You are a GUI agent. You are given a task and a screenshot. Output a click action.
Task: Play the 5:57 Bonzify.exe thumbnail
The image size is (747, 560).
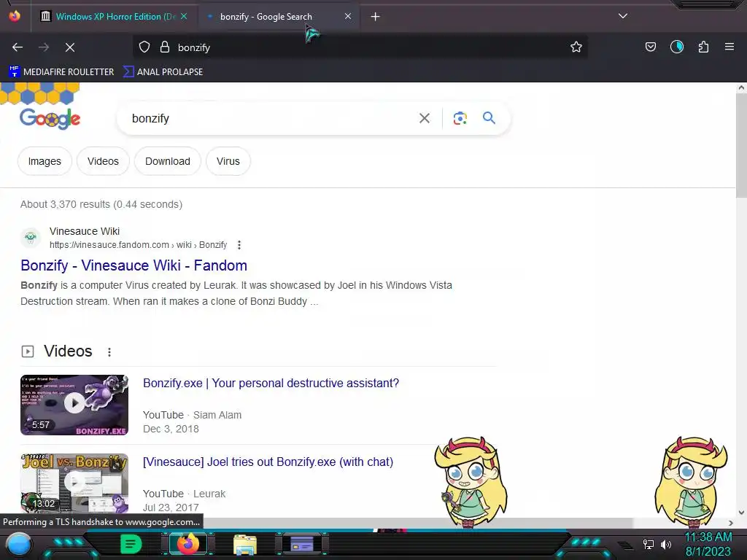coord(74,405)
